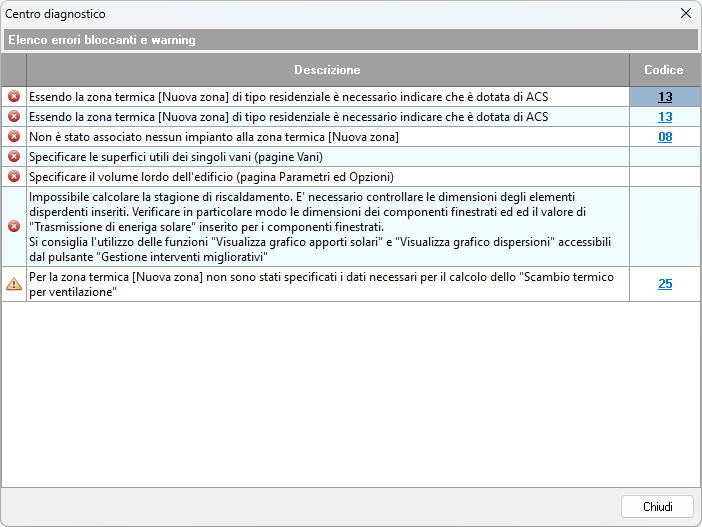Click the error icon beside 'Specificare il volume lordo'

(x=14, y=177)
